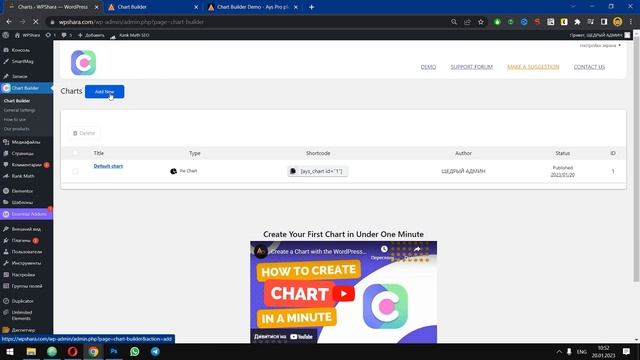Bookmark page with the star icon

(x=481, y=22)
